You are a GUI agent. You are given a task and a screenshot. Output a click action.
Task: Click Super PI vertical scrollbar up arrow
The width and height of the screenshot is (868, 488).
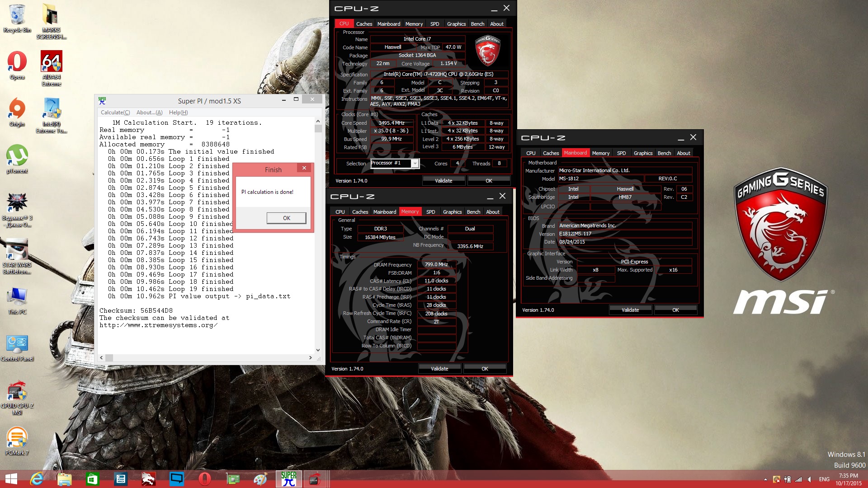[x=318, y=121]
